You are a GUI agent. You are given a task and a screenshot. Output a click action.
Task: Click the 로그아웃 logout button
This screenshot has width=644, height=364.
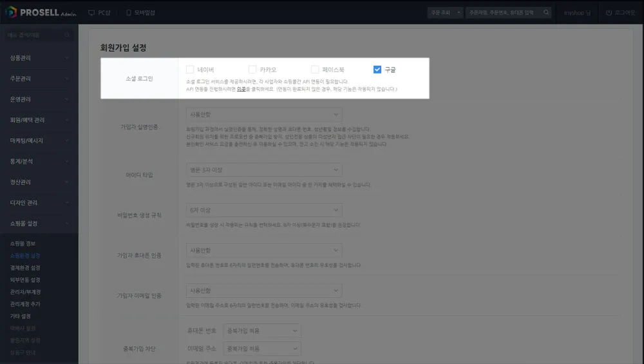click(x=621, y=13)
